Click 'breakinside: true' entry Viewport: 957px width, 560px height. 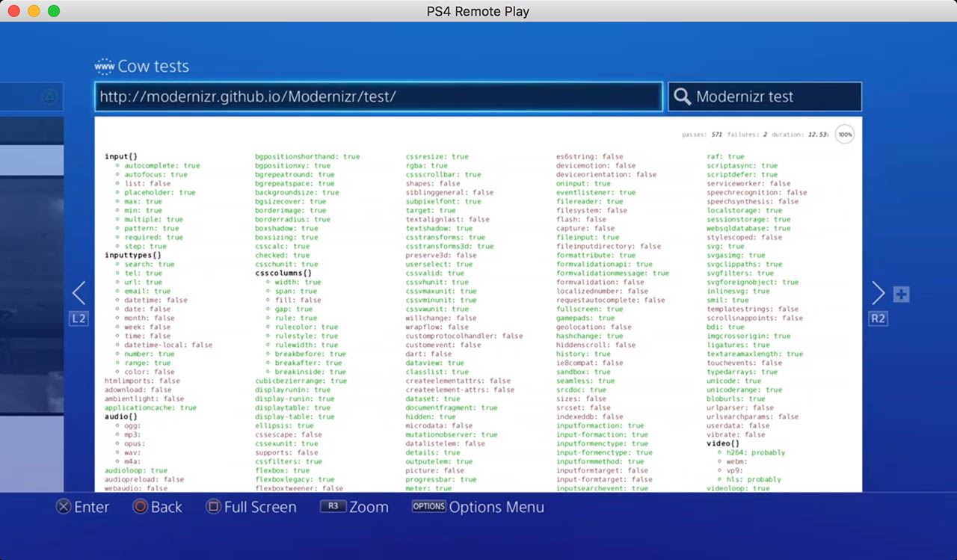pos(310,372)
